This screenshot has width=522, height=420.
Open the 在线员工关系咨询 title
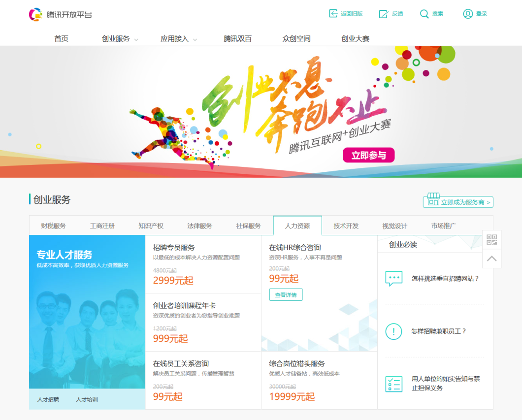click(x=181, y=364)
